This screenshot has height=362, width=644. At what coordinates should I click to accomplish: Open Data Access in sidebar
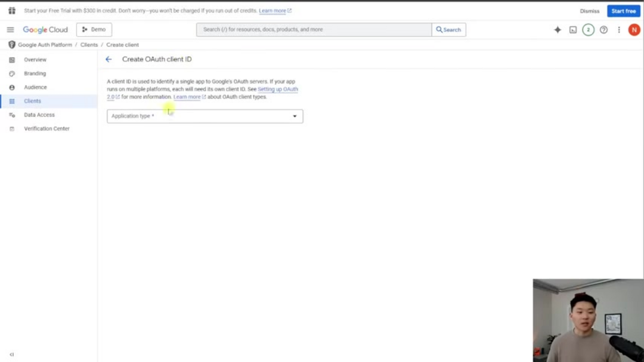39,115
